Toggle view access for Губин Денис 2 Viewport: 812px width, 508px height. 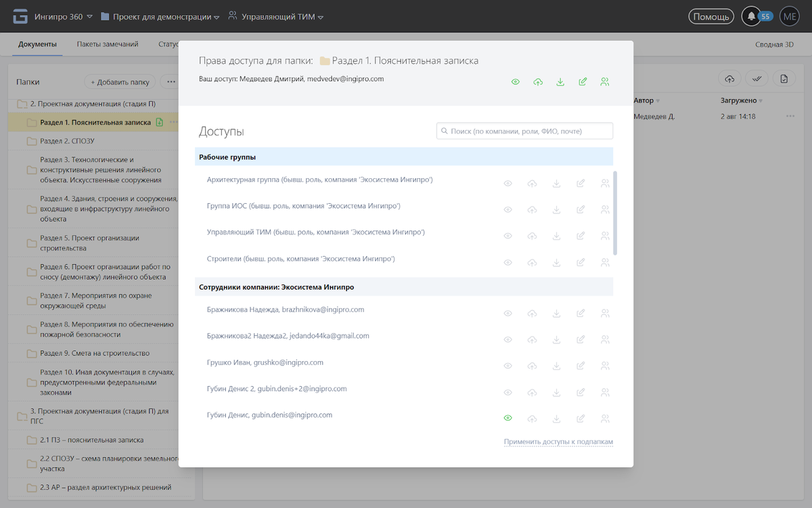(x=508, y=393)
